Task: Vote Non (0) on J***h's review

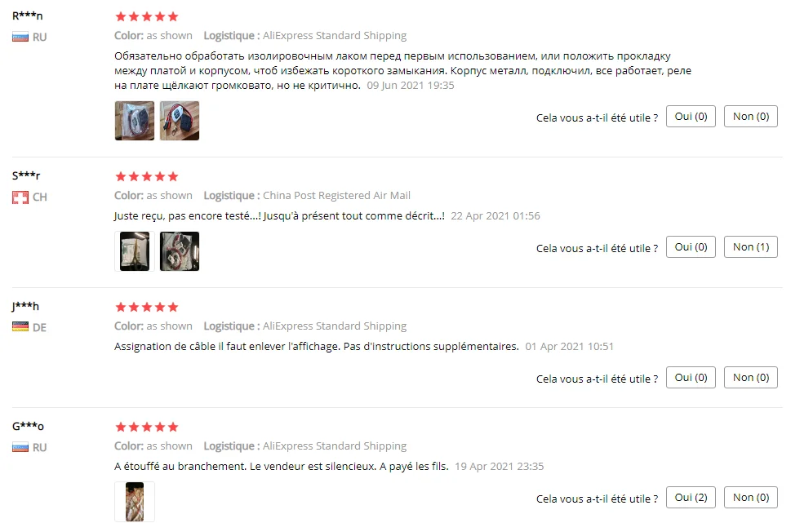Action: coord(751,378)
